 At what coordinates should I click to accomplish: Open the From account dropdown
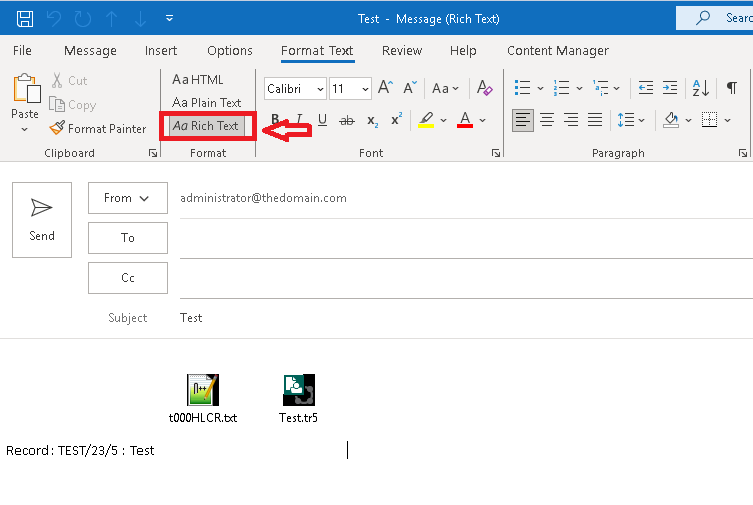click(127, 198)
